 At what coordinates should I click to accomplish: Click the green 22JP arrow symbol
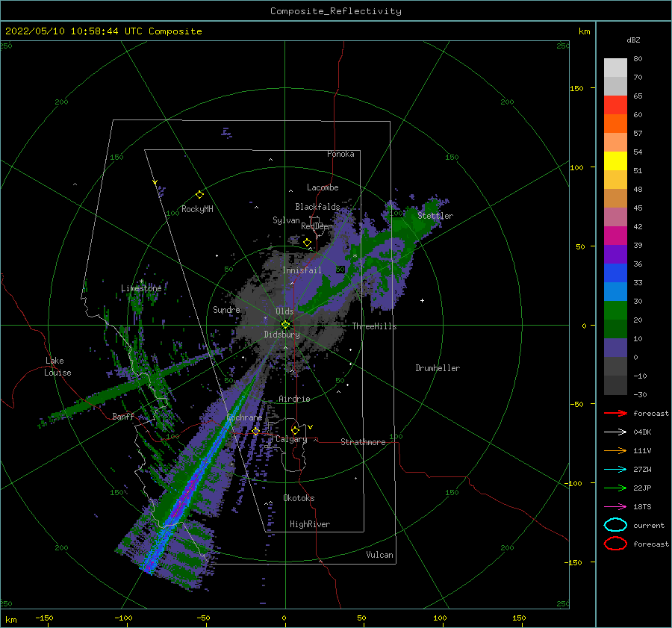[615, 488]
